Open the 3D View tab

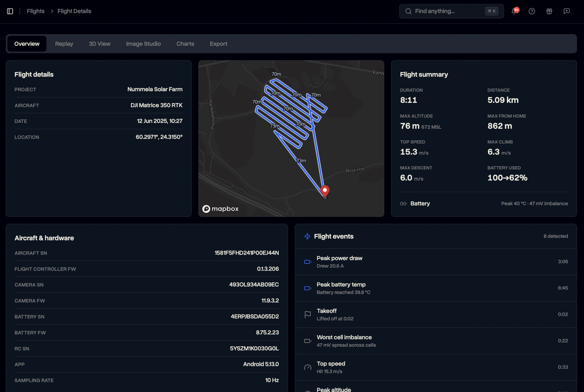pyautogui.click(x=100, y=44)
